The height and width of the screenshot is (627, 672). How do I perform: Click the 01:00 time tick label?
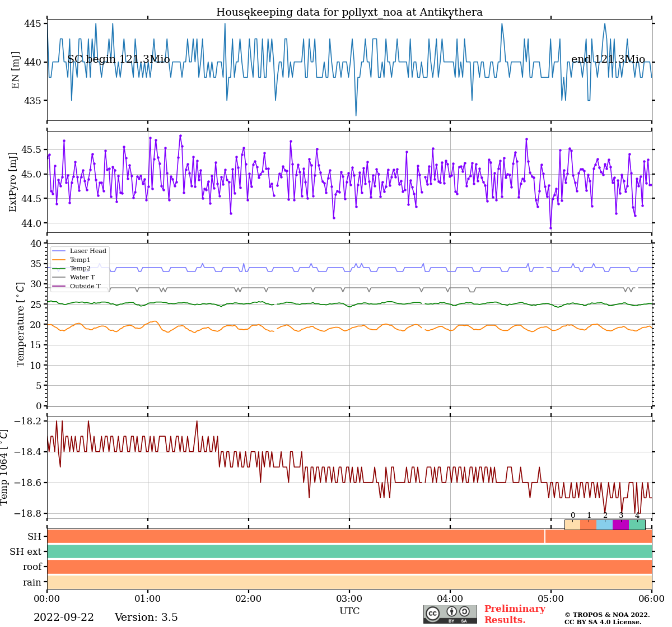click(148, 598)
